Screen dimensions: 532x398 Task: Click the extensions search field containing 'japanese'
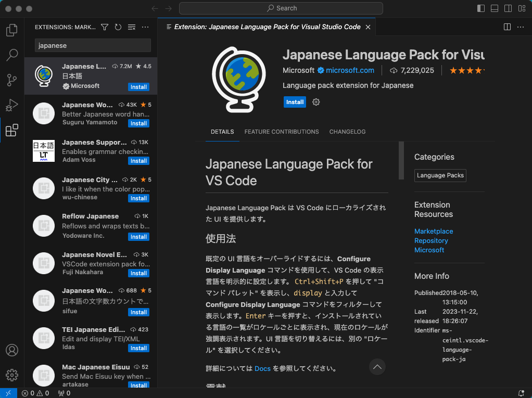(93, 46)
